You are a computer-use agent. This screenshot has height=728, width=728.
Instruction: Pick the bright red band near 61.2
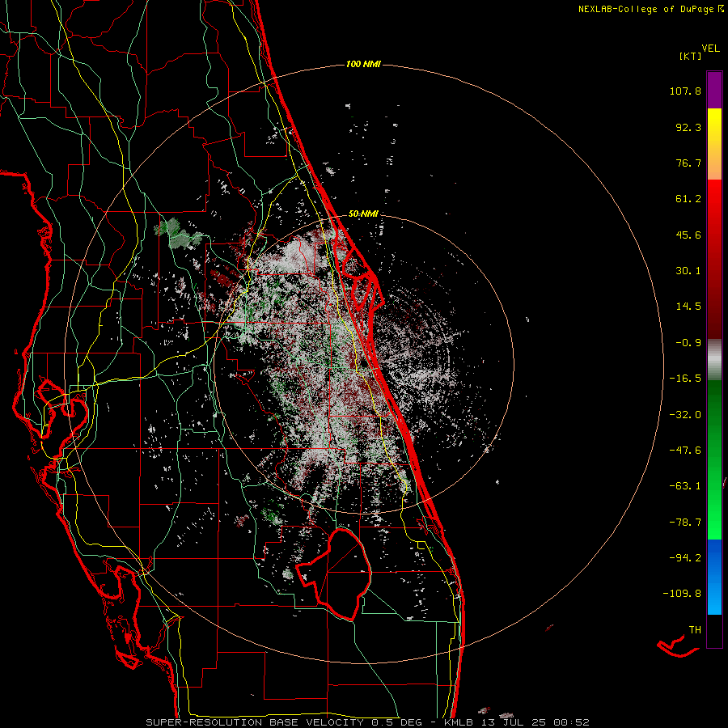pyautogui.click(x=714, y=200)
